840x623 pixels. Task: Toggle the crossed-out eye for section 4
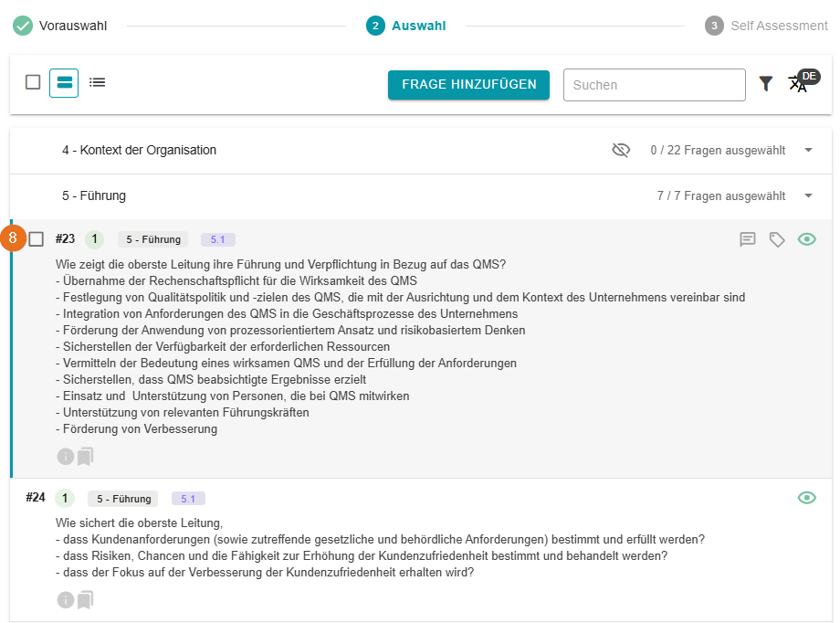pos(621,150)
